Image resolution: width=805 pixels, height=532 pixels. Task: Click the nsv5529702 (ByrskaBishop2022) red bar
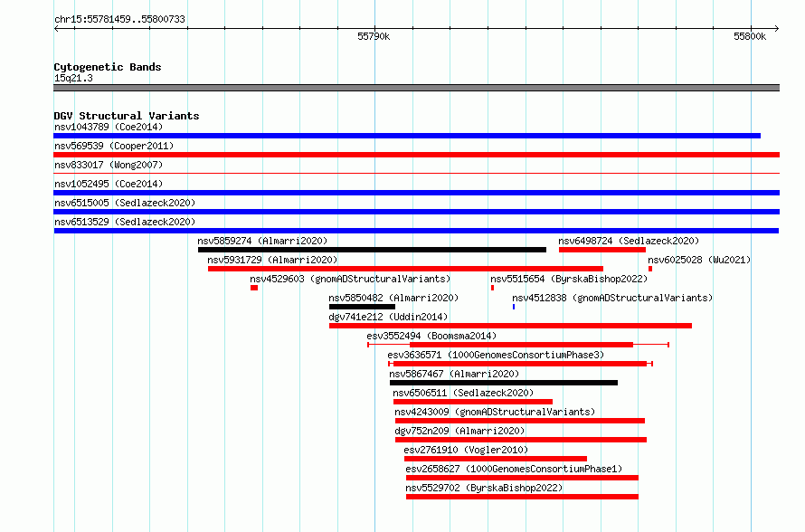tap(522, 497)
